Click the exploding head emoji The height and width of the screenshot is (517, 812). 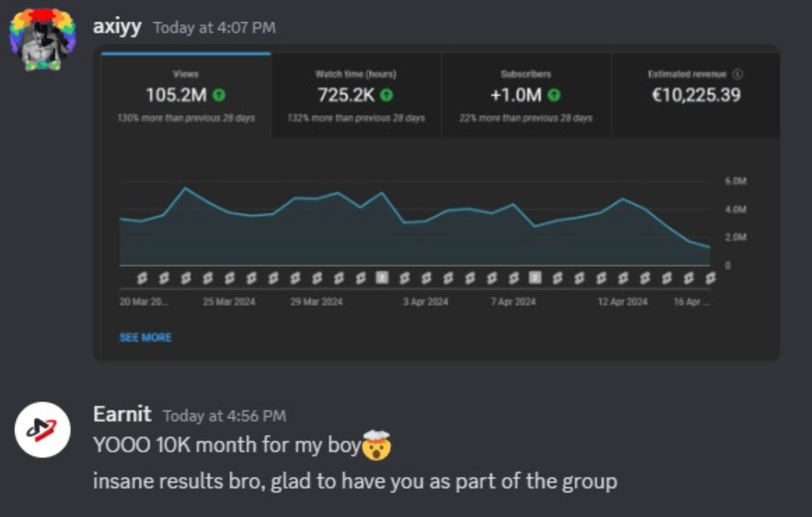(377, 445)
